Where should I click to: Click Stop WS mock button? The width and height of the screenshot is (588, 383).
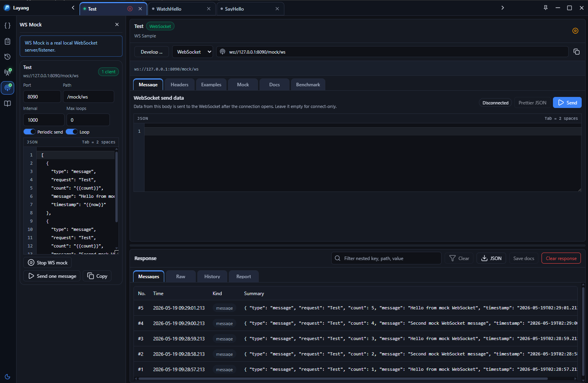(48, 262)
